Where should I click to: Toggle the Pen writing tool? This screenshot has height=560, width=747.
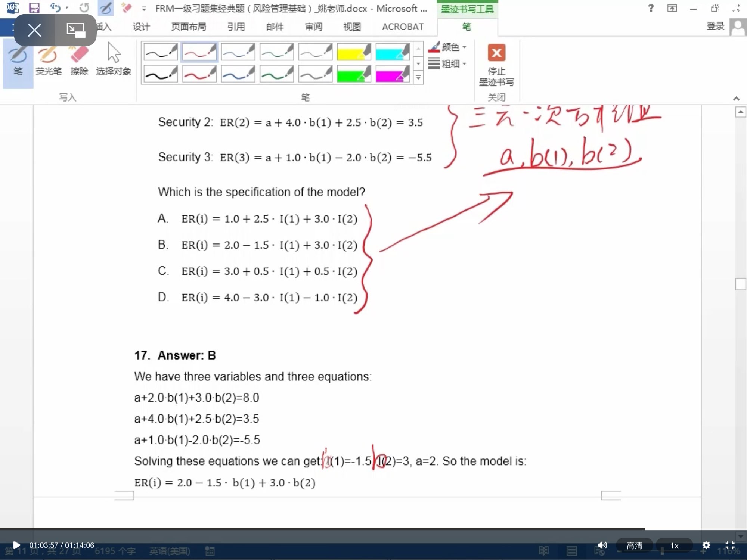tap(18, 62)
